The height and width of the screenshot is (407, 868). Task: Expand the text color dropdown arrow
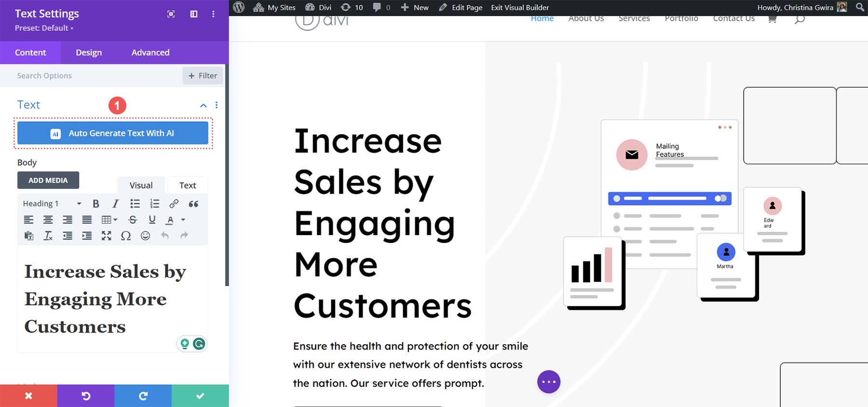point(183,220)
